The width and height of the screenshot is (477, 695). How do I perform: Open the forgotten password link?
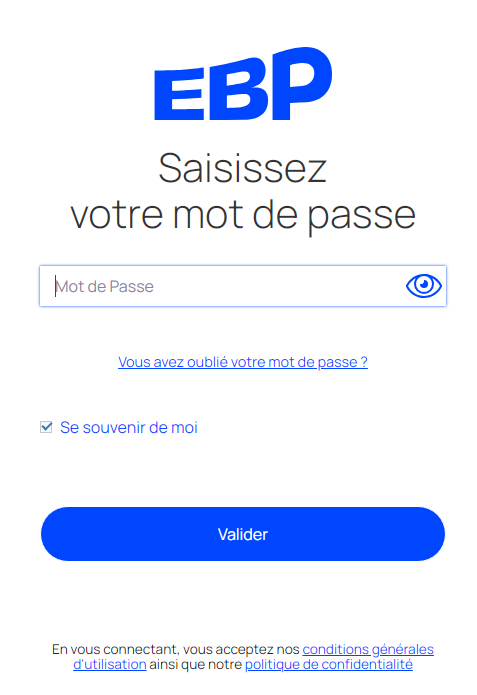pos(243,362)
